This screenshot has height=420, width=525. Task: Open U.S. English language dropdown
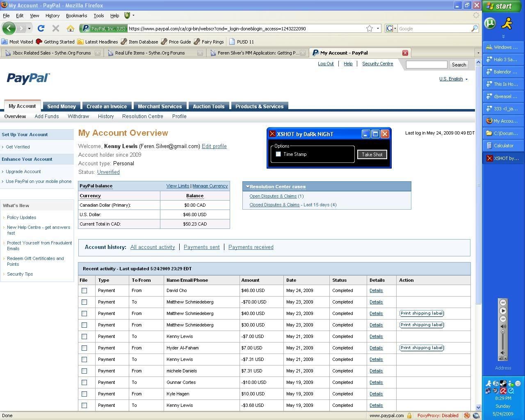tap(454, 79)
